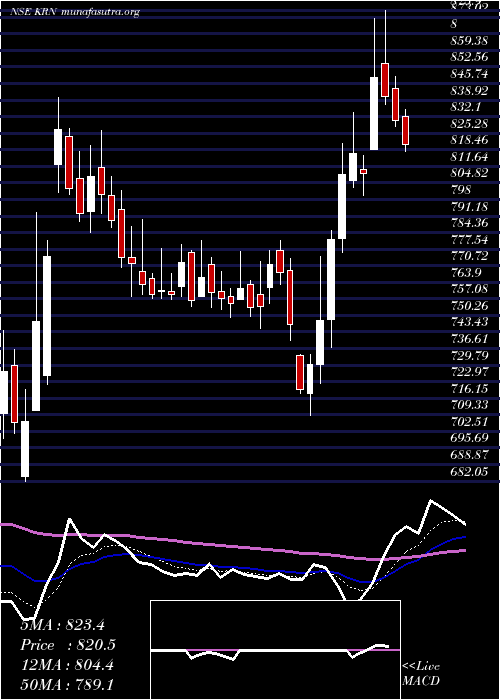
Task: Select the 757.08 price axis label
Action: coord(468,289)
